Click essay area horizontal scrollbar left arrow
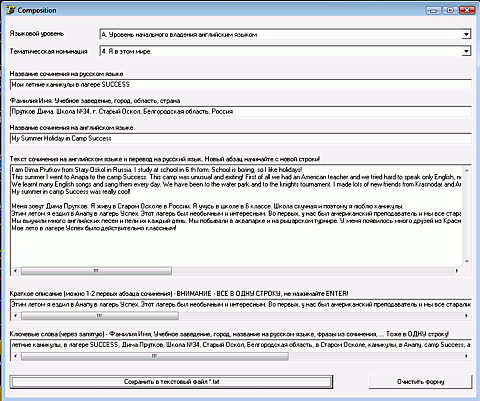Screen dimensions: 480x401 pos(15,271)
